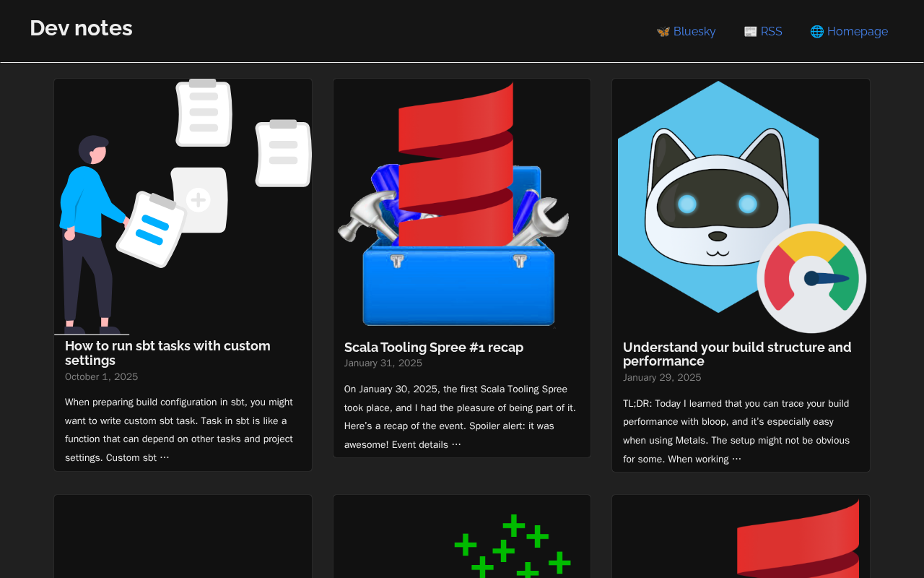924x578 pixels.
Task: Click the 'October 1, 2025' post date
Action: point(101,376)
